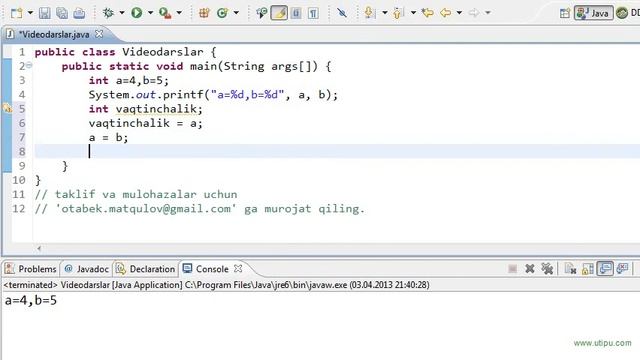
Task: Go to Next Annotation arrow icon
Action: point(369,13)
